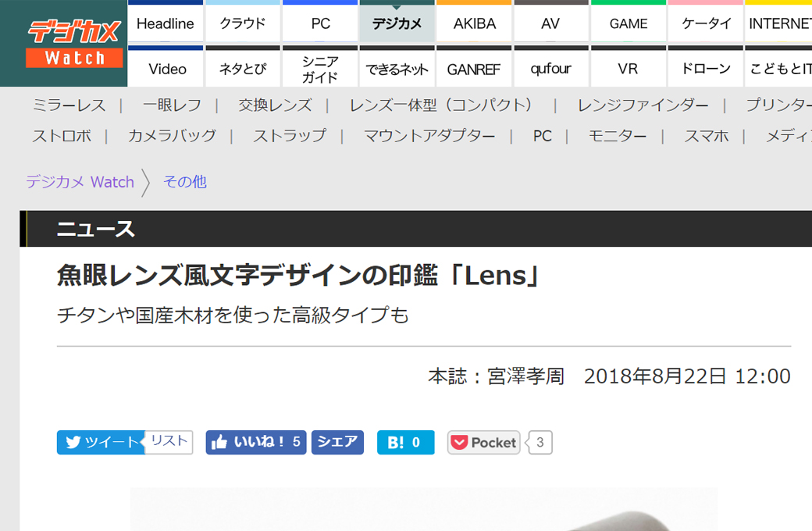Click the Pocket count bubble showing 3
This screenshot has height=531, width=812.
(x=540, y=443)
